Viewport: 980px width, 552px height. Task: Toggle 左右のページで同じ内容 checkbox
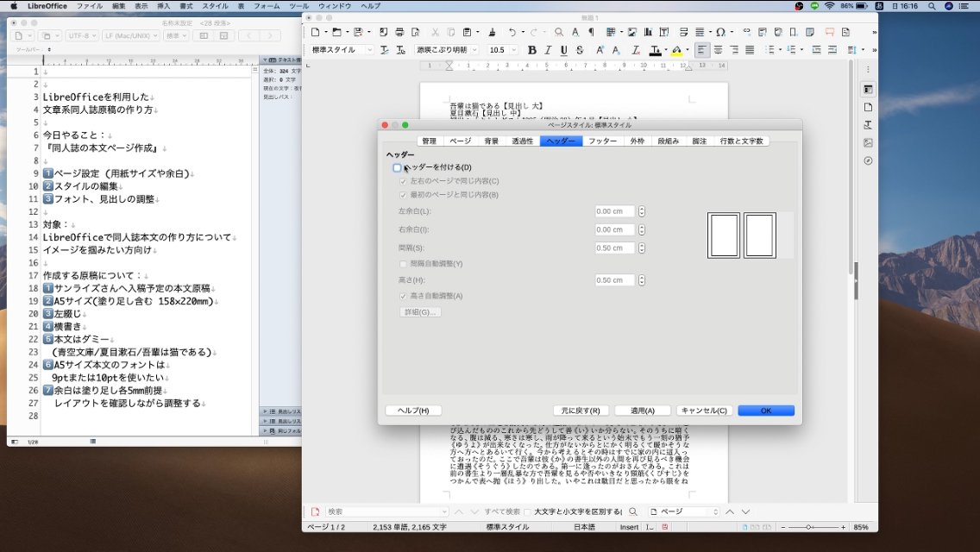(403, 181)
